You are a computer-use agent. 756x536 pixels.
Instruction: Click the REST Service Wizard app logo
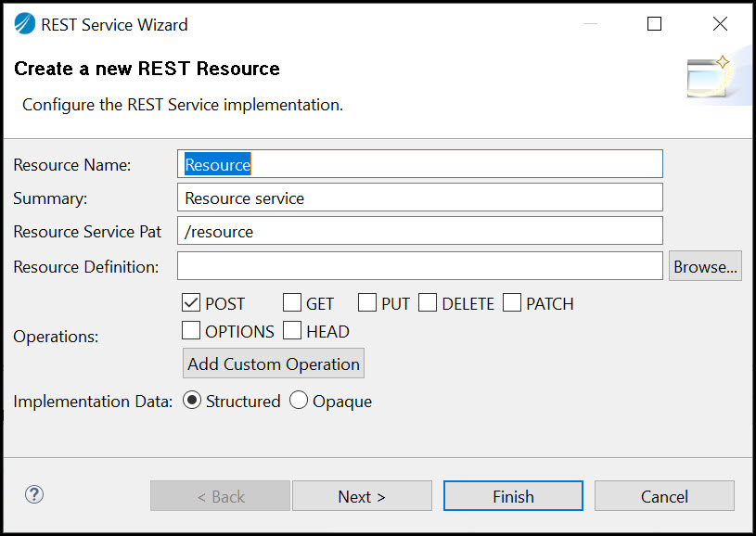pos(25,23)
